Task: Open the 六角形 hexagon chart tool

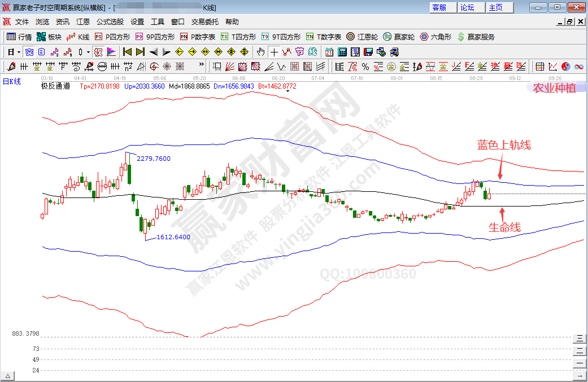Action: pyautogui.click(x=435, y=37)
